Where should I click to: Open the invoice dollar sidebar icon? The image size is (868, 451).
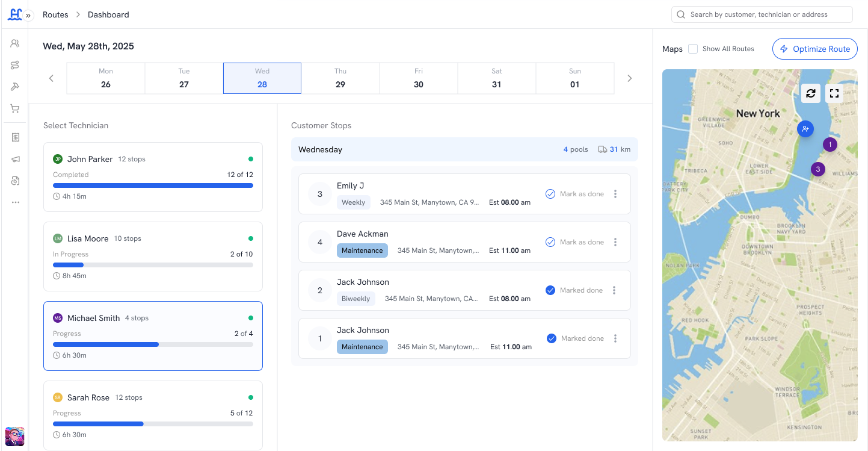pos(15,137)
